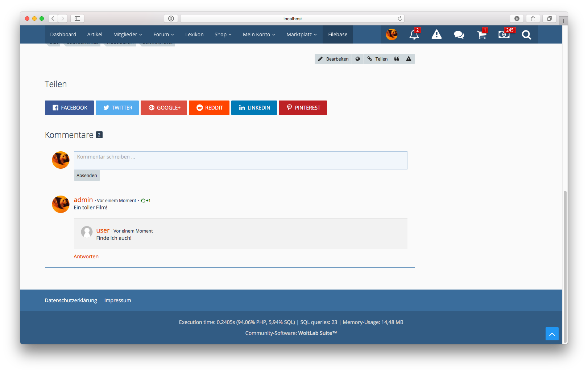The height and width of the screenshot is (373, 588).
Task: Expand the Forum dropdown menu
Action: (163, 34)
